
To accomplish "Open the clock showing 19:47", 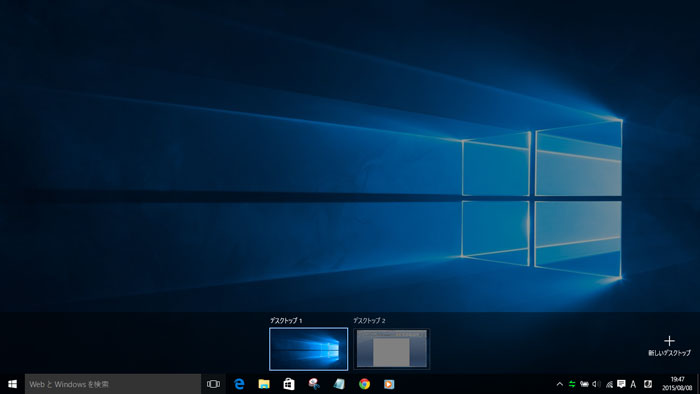I will [x=677, y=384].
